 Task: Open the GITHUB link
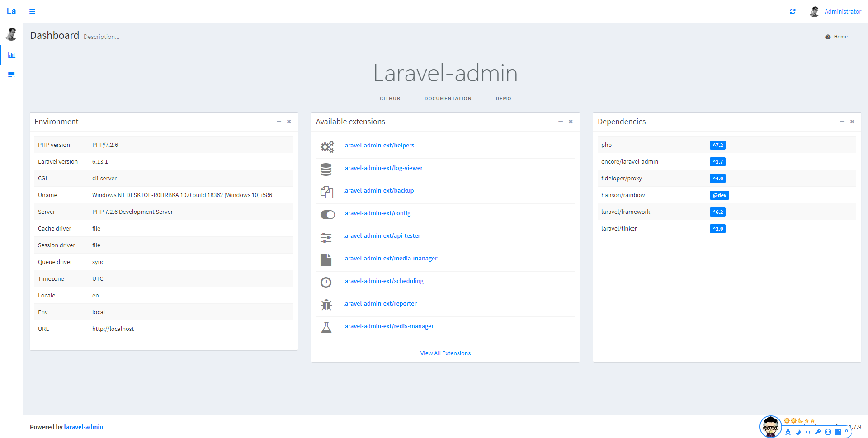[390, 99]
